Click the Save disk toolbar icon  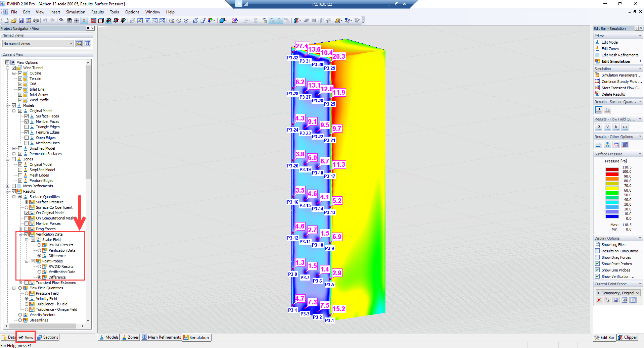tap(21, 20)
